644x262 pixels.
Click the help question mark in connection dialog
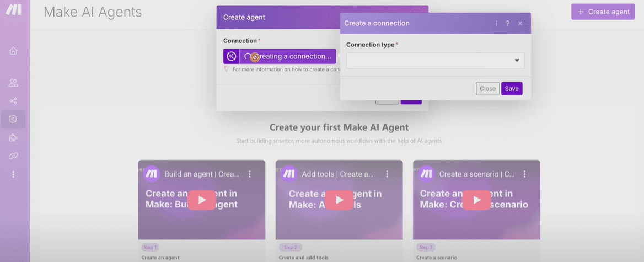point(508,23)
